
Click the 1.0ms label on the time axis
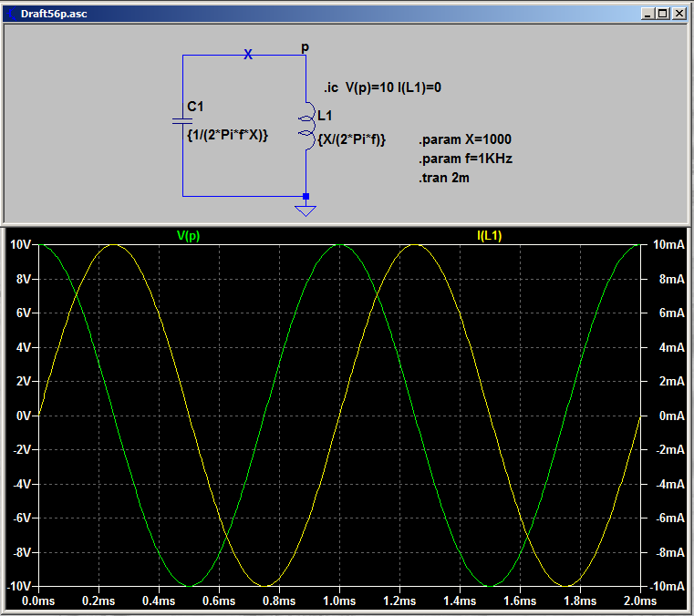339,601
